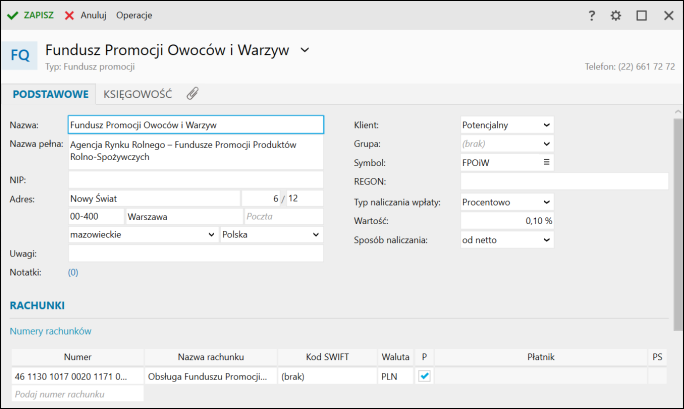
Task: Open the Grupa dropdown showing (brak)
Action: pos(507,144)
